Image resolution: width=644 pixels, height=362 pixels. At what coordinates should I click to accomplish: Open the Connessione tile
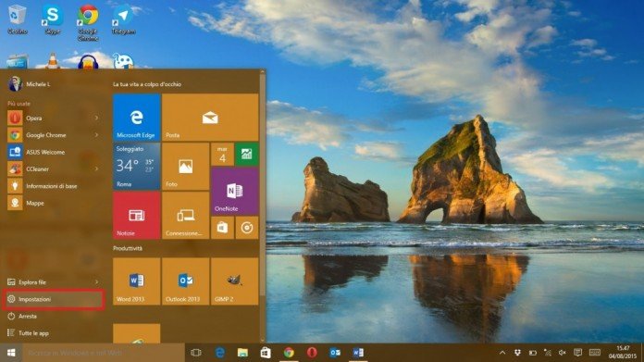tap(186, 216)
